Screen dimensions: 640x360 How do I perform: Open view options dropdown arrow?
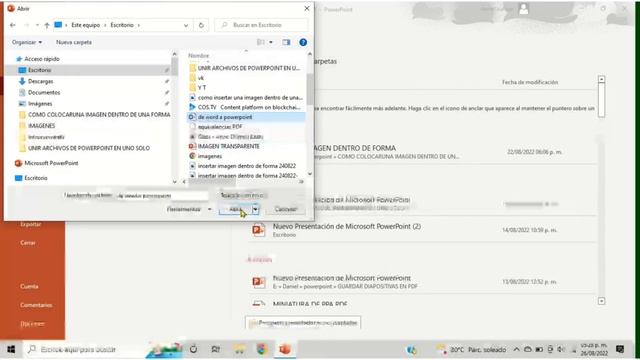(x=271, y=42)
